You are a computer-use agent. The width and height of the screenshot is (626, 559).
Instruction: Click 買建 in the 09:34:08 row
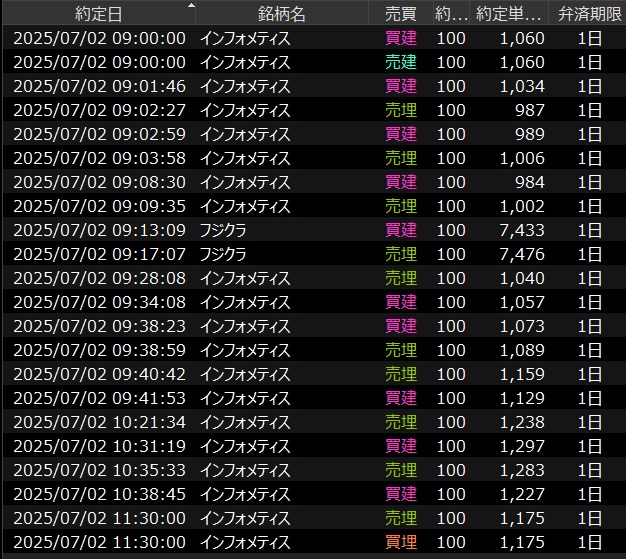pyautogui.click(x=401, y=302)
